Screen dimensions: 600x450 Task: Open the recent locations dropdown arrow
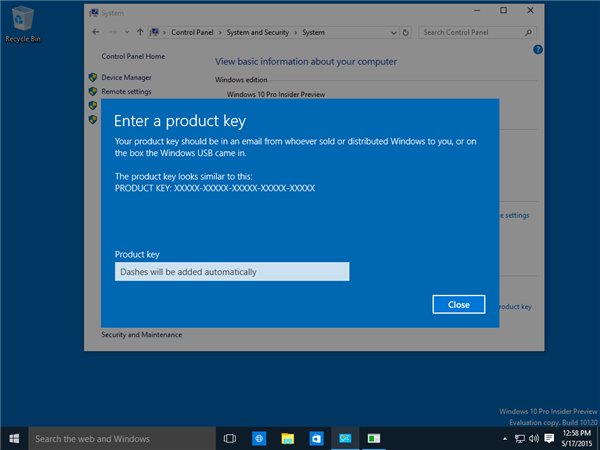coord(126,32)
